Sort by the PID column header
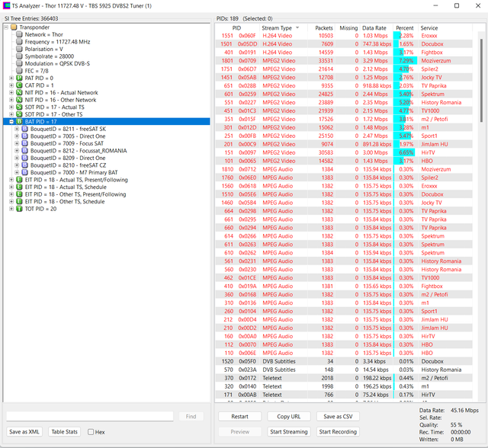The height and width of the screenshot is (448, 488). tap(236, 28)
